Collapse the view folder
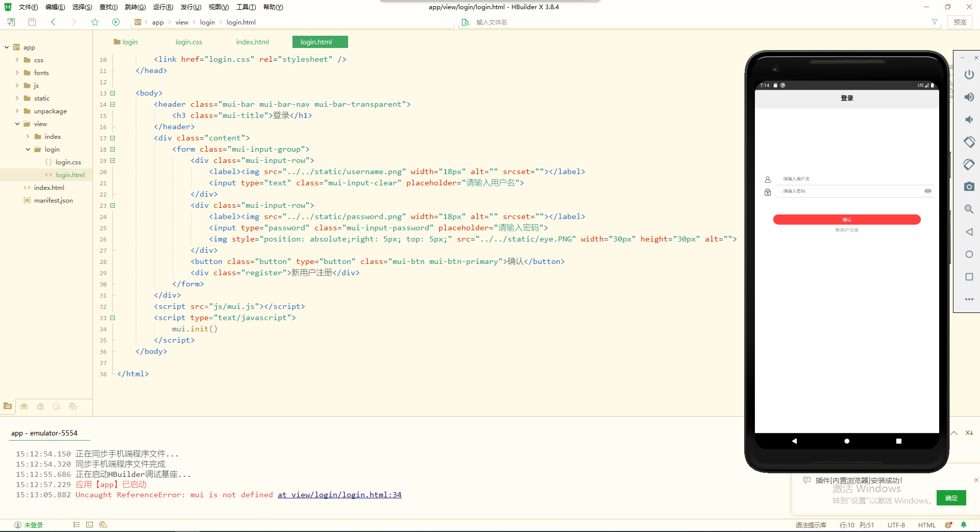The width and height of the screenshot is (980, 532). pyautogui.click(x=17, y=124)
